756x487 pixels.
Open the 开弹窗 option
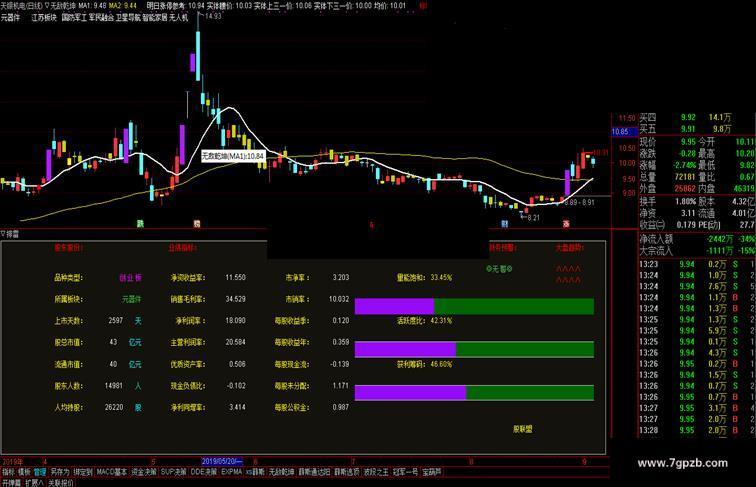tap(12, 482)
